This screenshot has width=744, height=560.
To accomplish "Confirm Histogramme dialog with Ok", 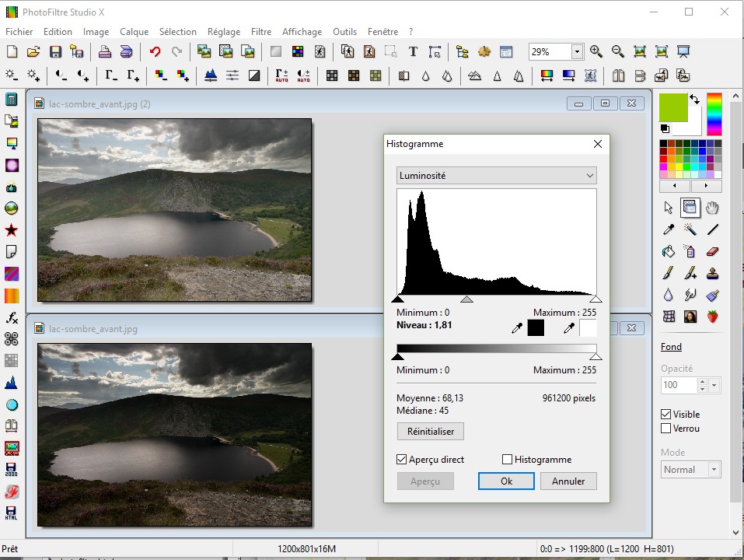I will (506, 481).
